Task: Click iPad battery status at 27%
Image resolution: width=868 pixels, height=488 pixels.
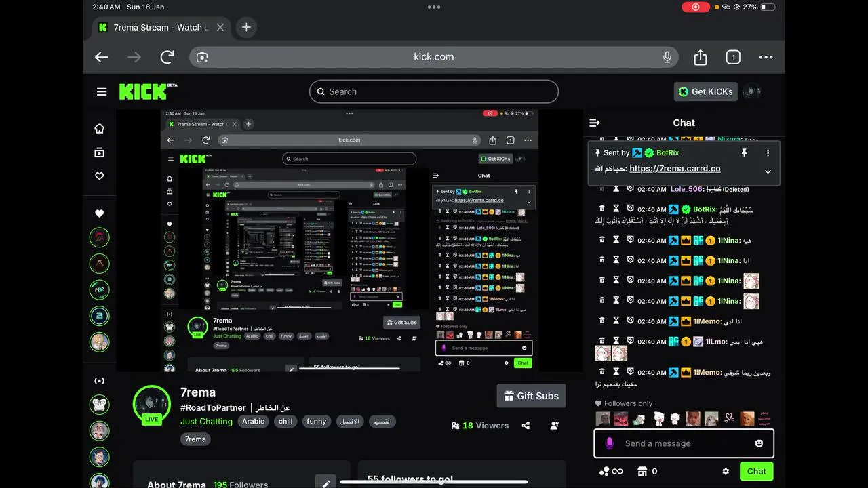Action: (759, 7)
